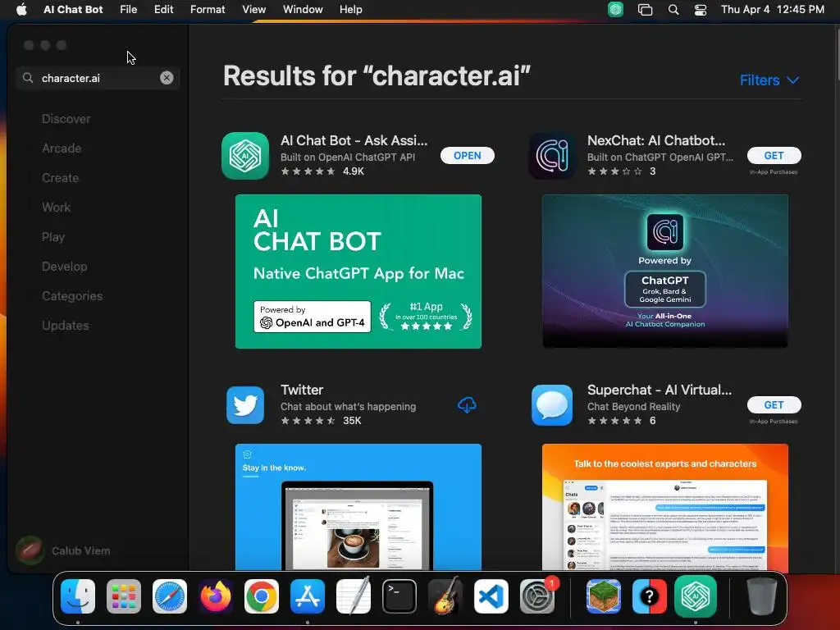Image resolution: width=840 pixels, height=630 pixels.
Task: Open Launchpad from the Dock
Action: [124, 596]
